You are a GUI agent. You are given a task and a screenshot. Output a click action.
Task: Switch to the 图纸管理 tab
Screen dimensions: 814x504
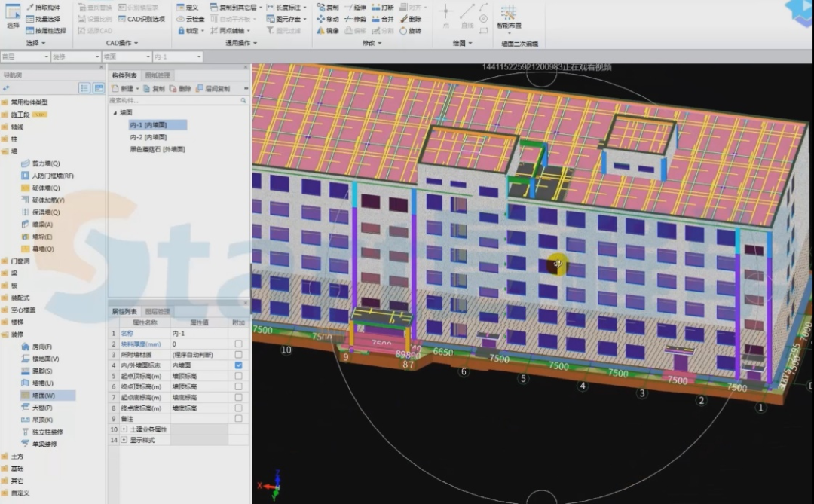pos(158,76)
